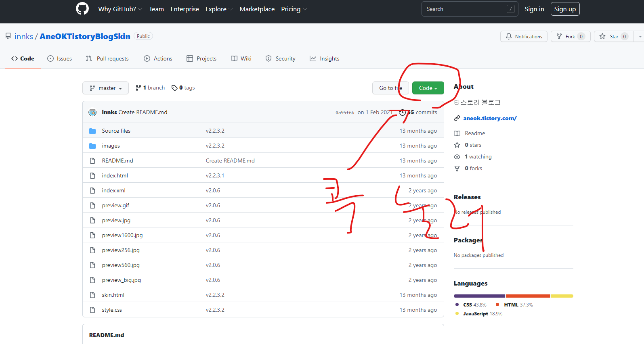This screenshot has width=644, height=344.
Task: Expand the Pricing dropdown in header
Action: (x=294, y=9)
